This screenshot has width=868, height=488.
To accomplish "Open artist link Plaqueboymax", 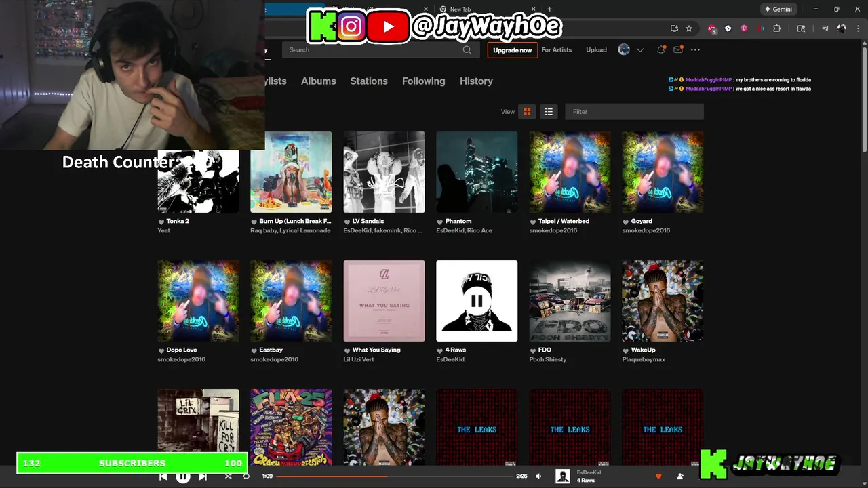I will pos(644,359).
